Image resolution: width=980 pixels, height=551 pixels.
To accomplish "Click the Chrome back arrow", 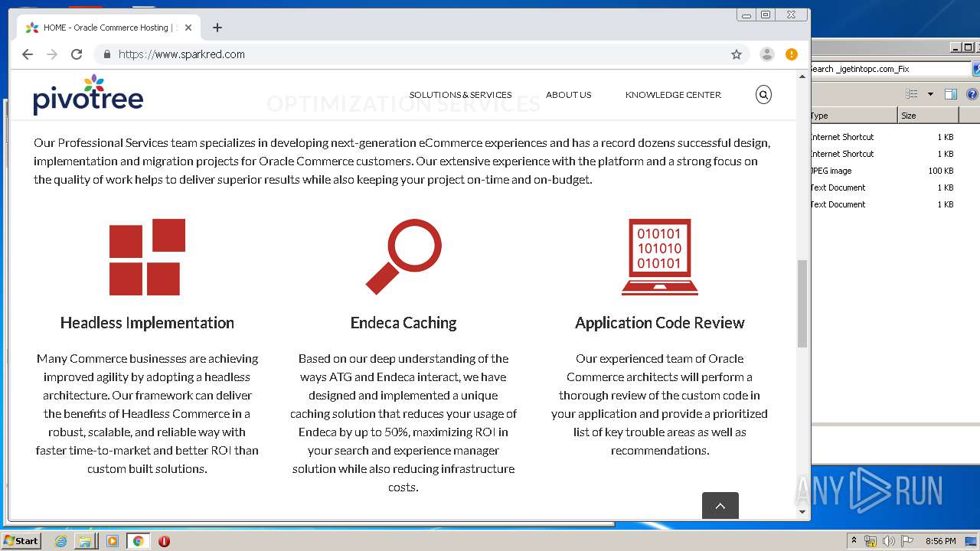I will click(x=28, y=54).
